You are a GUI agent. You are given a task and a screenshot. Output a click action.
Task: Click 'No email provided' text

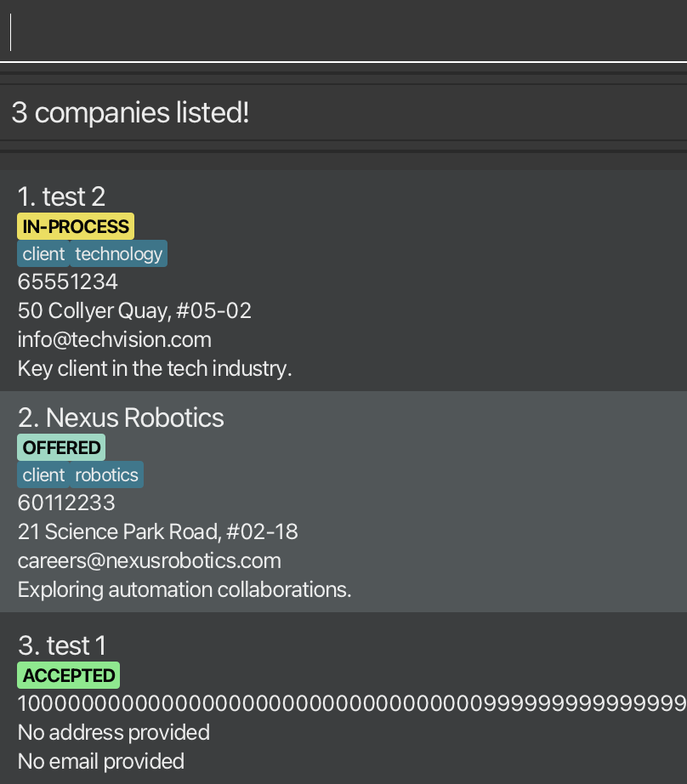101,762
